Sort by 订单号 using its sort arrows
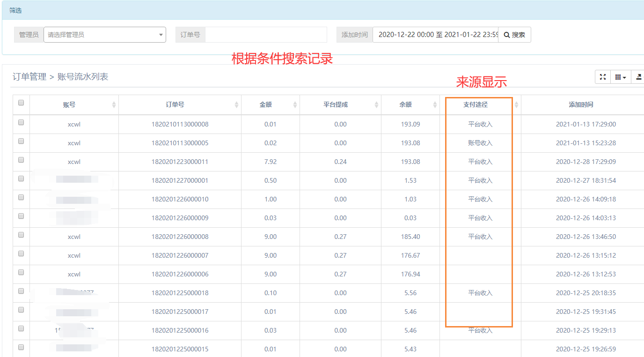The width and height of the screenshot is (644, 357). tap(236, 105)
